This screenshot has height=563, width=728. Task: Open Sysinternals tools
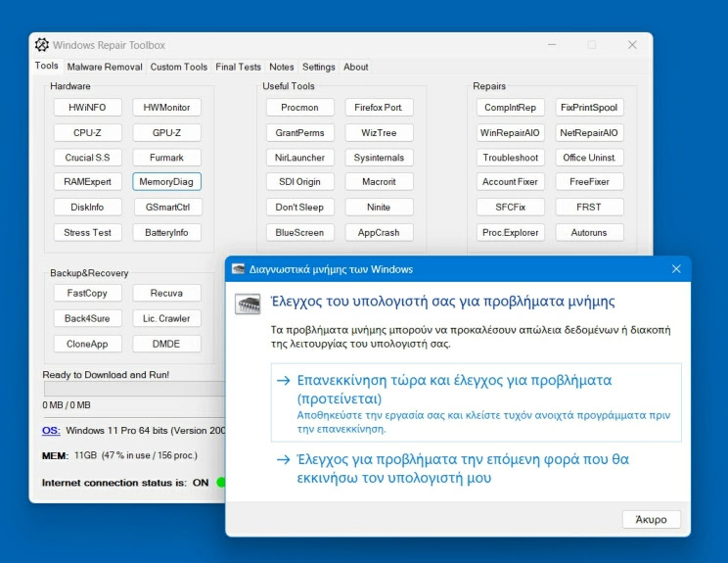point(379,158)
